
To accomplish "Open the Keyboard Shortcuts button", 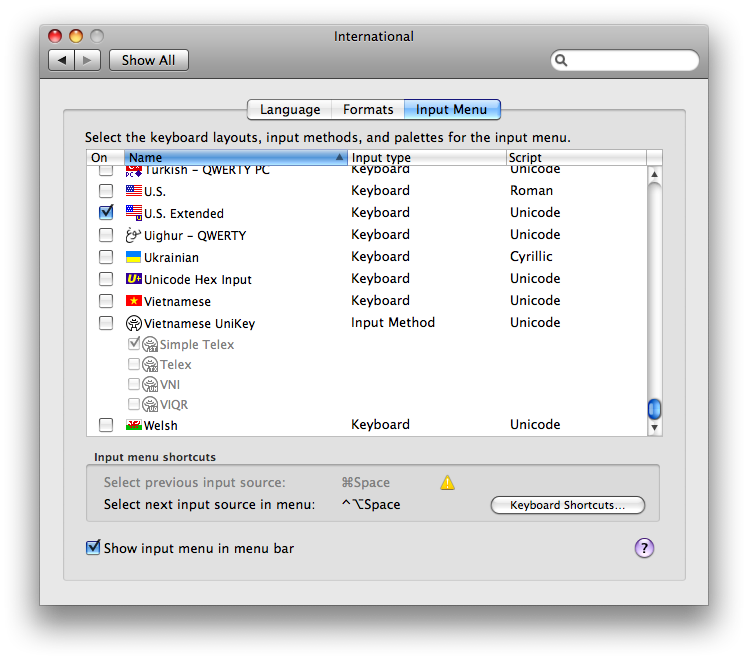I will point(567,505).
